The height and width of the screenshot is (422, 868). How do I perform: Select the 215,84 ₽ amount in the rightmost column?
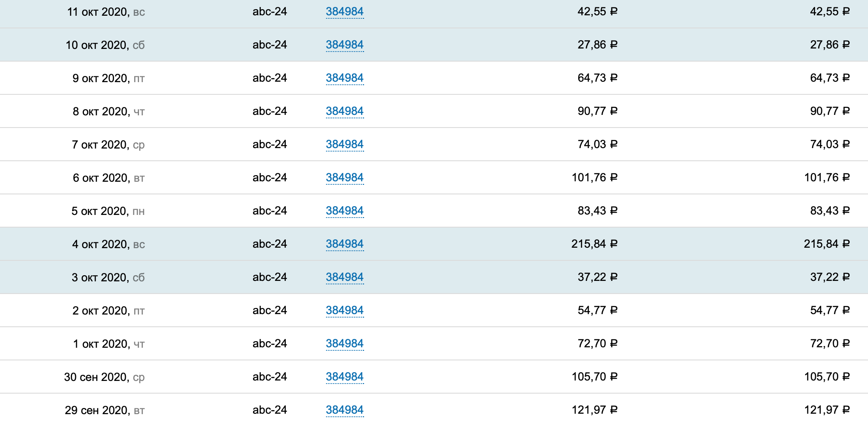[x=826, y=244]
